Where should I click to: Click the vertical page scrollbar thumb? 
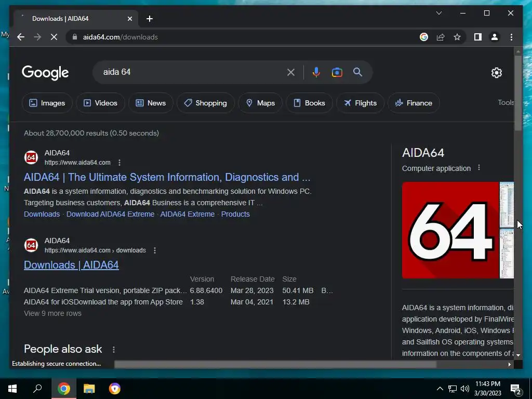click(x=518, y=92)
